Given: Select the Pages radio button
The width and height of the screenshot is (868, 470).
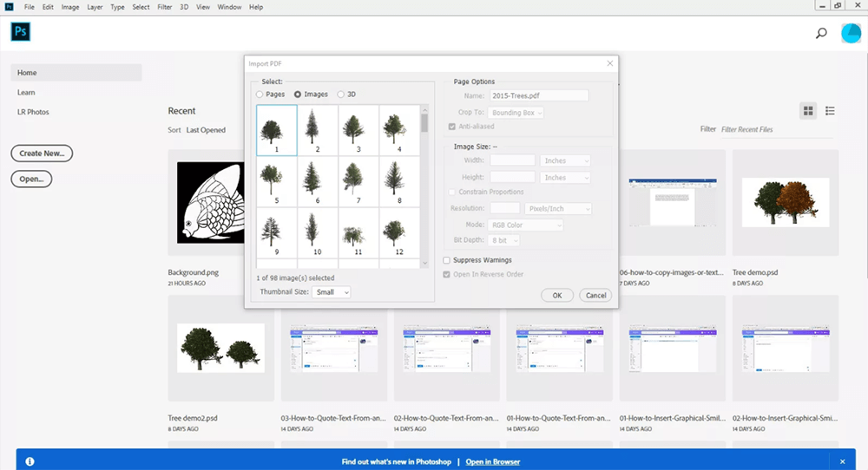Looking at the screenshot, I should (260, 94).
